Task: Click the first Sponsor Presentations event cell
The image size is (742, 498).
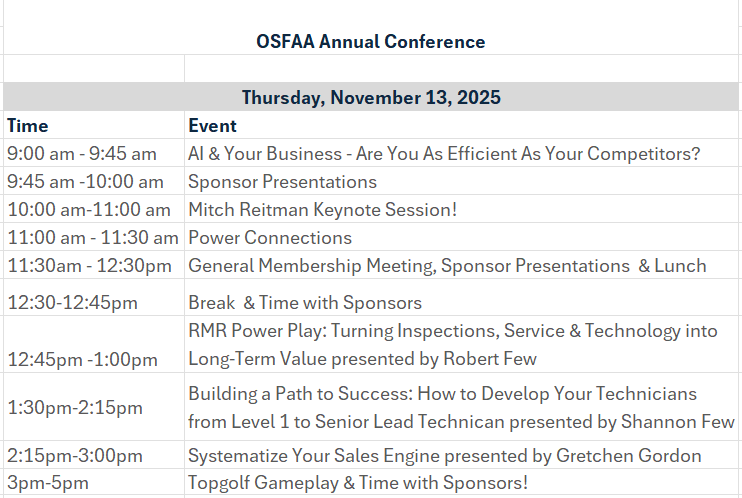Action: [283, 182]
